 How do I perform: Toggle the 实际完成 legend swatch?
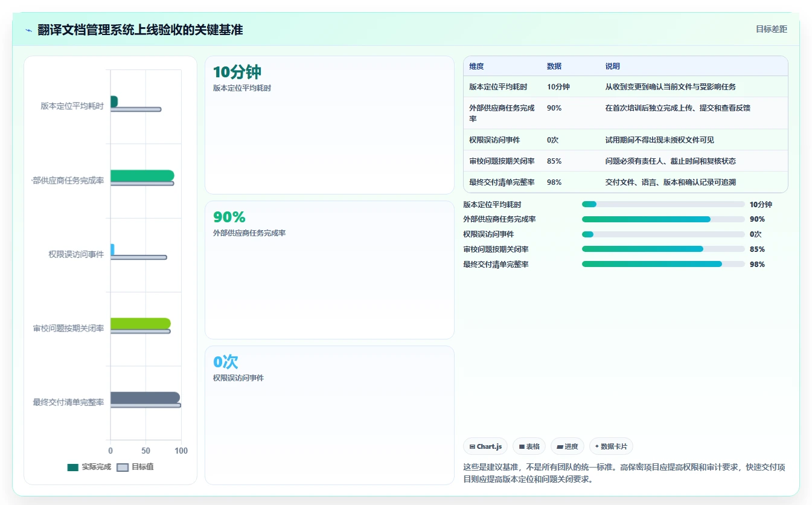click(x=73, y=467)
